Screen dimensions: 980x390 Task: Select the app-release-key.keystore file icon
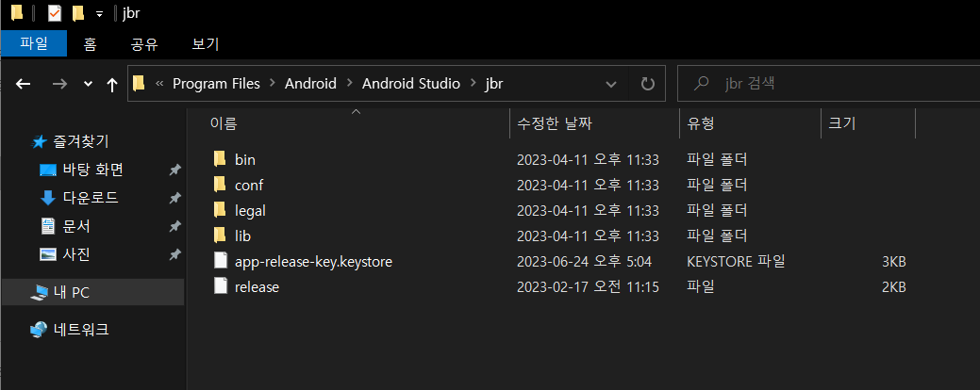(220, 261)
